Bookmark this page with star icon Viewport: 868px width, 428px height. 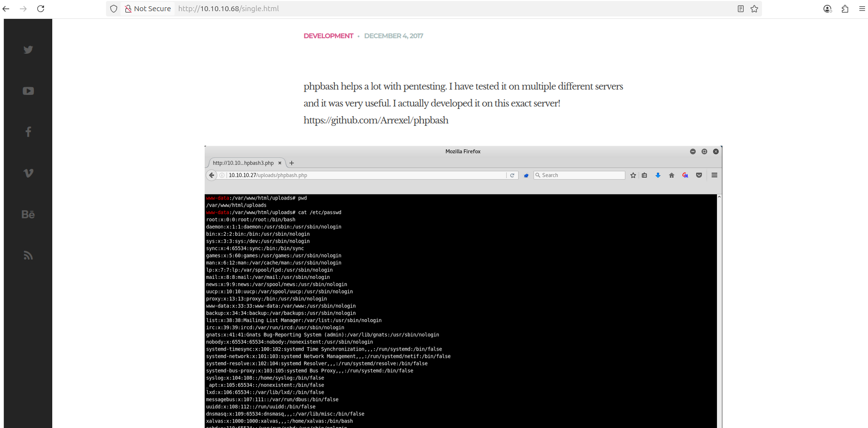[x=754, y=9]
